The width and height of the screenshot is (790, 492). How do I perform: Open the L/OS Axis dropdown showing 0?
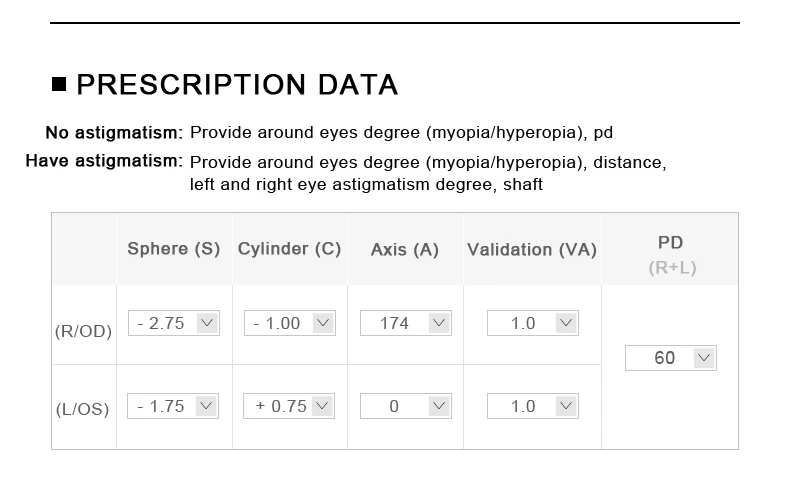point(406,406)
